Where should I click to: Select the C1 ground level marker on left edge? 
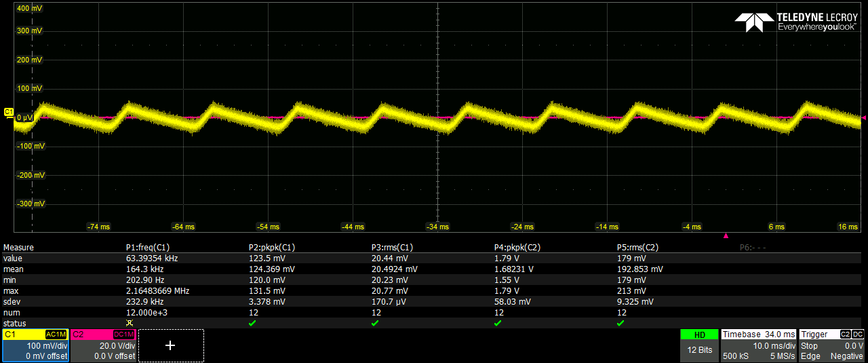[x=9, y=111]
